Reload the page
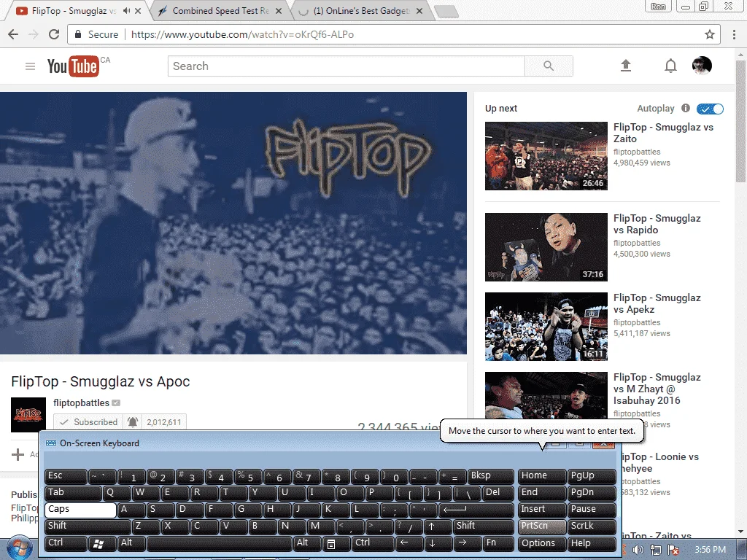 (x=54, y=34)
